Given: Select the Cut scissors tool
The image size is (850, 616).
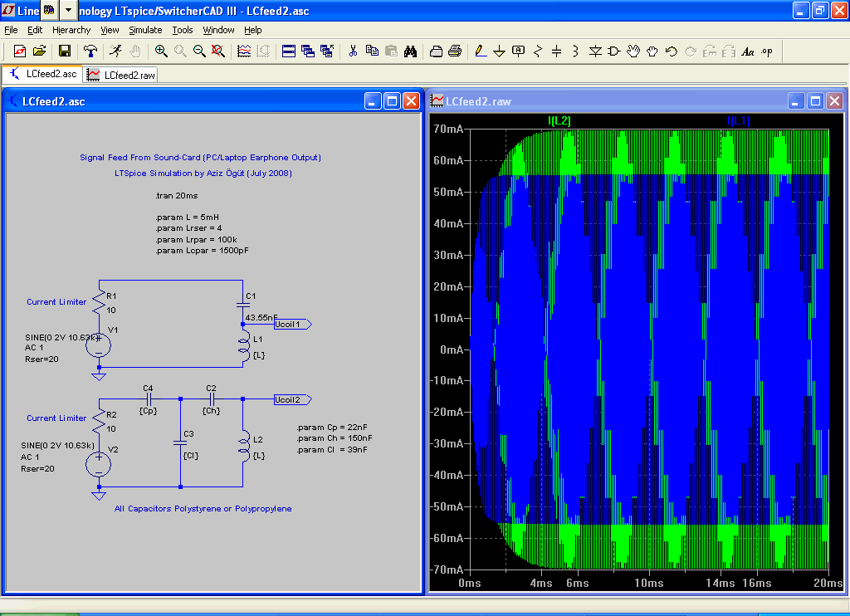Looking at the screenshot, I should (x=353, y=51).
